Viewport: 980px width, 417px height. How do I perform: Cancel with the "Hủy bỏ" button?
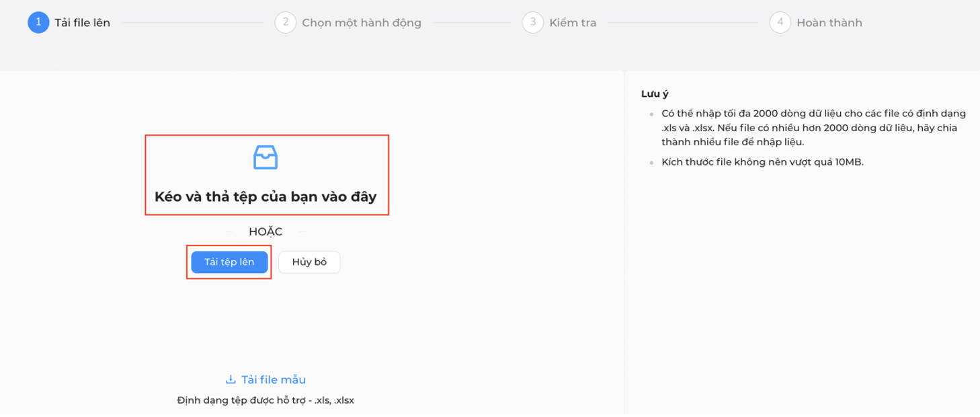pos(309,262)
